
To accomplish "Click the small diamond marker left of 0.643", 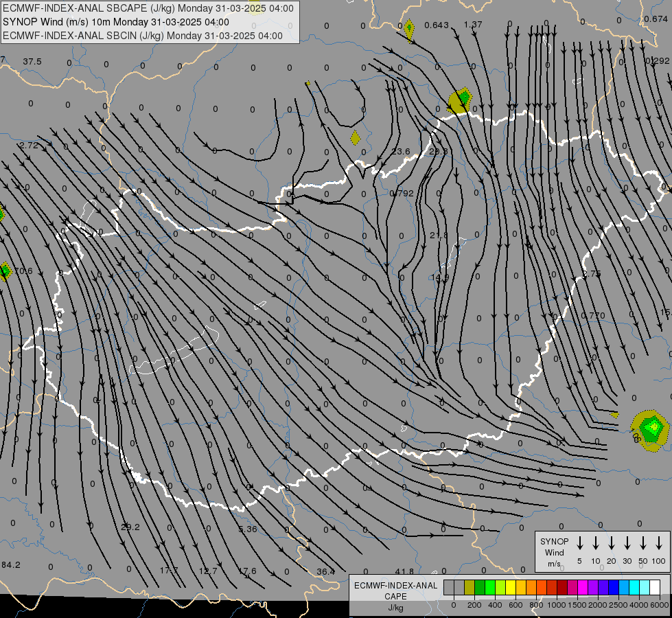I will tap(409, 29).
